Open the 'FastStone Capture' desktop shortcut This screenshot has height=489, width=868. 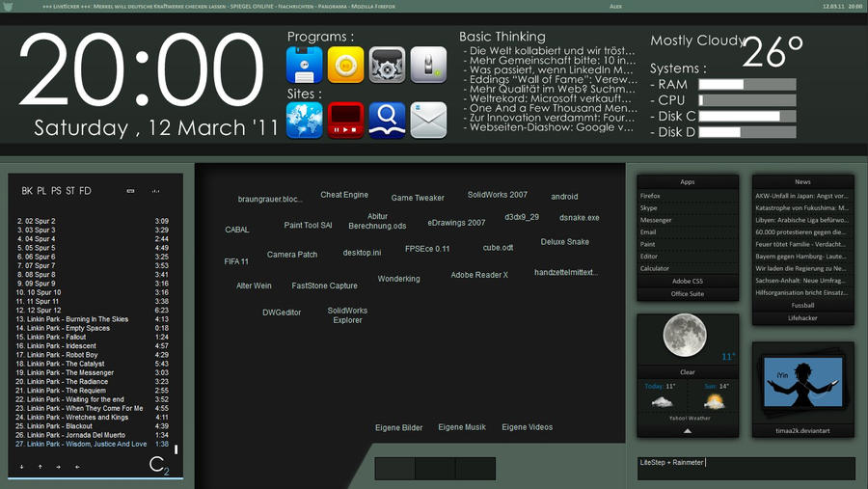324,285
